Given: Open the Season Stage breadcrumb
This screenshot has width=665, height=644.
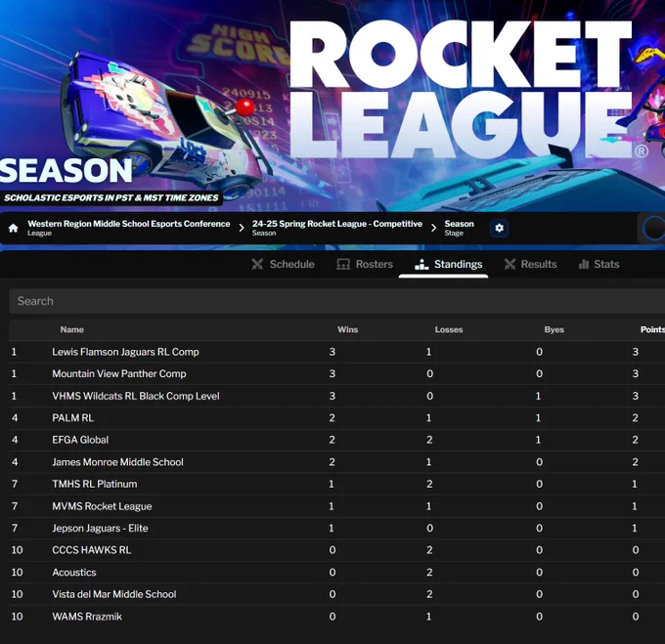Looking at the screenshot, I should pyautogui.click(x=459, y=228).
